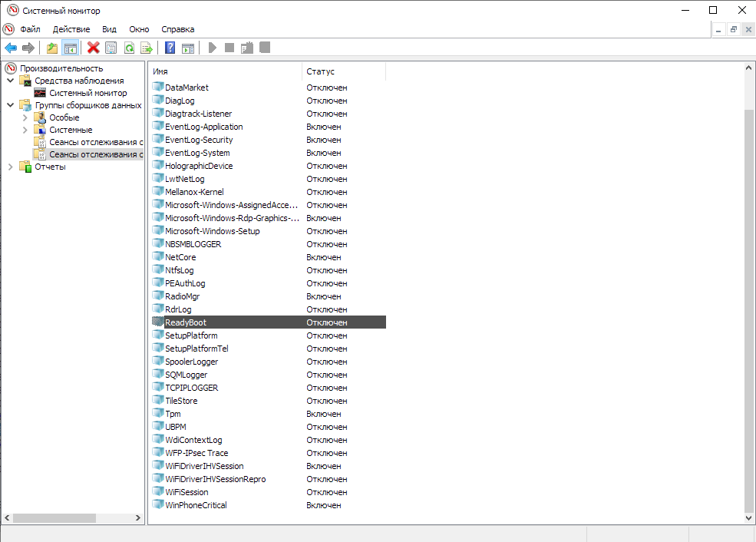This screenshot has height=542, width=756.
Task: Open Help with blue question mark icon
Action: click(x=170, y=48)
